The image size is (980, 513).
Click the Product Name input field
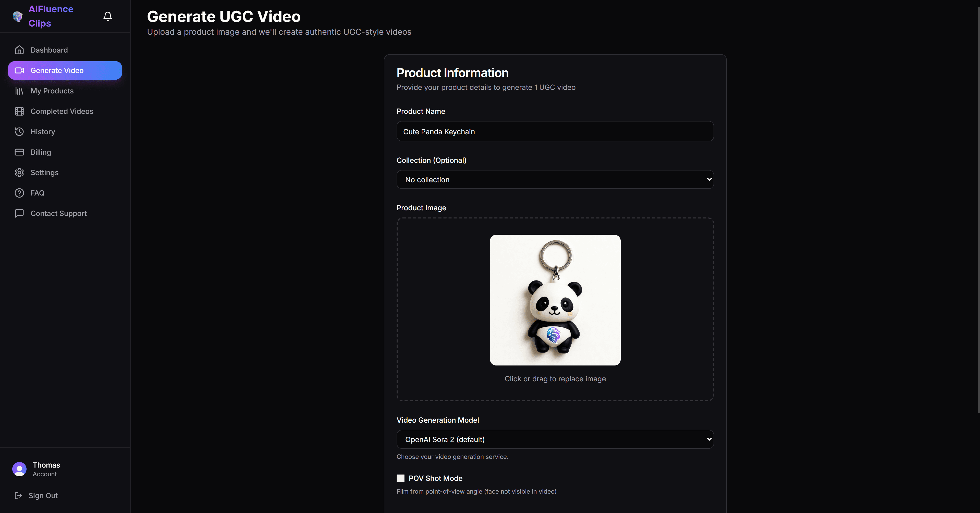[x=555, y=132]
